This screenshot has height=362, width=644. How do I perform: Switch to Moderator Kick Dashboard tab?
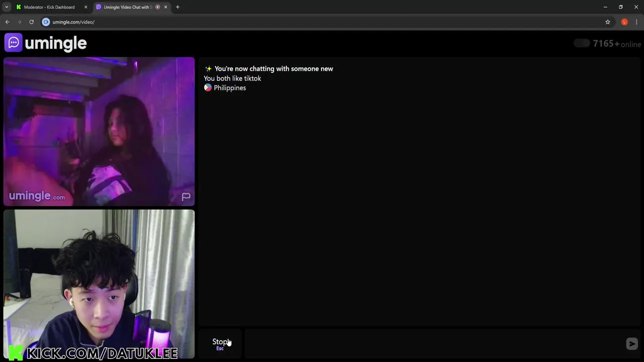click(x=49, y=7)
